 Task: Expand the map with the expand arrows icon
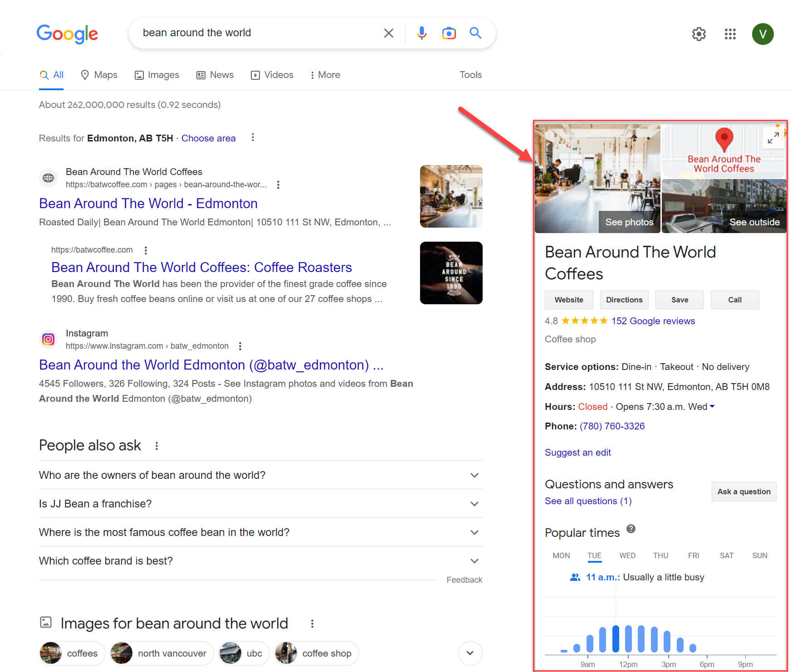(x=773, y=138)
